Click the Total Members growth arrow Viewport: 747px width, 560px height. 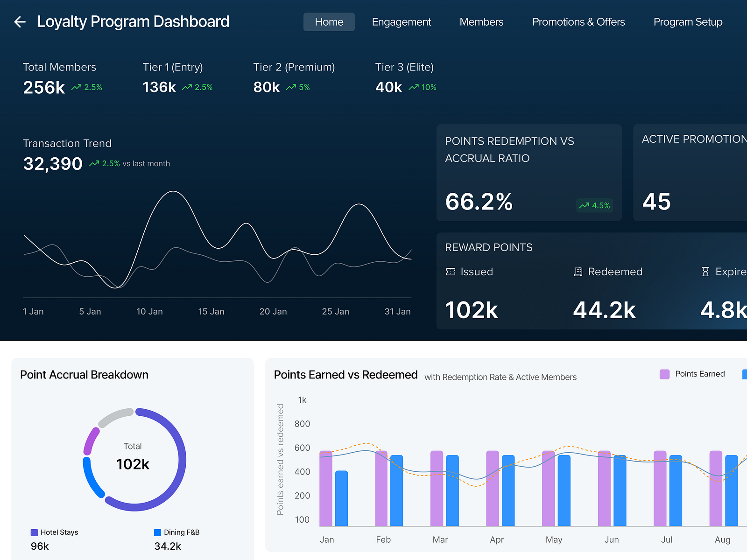tap(77, 87)
